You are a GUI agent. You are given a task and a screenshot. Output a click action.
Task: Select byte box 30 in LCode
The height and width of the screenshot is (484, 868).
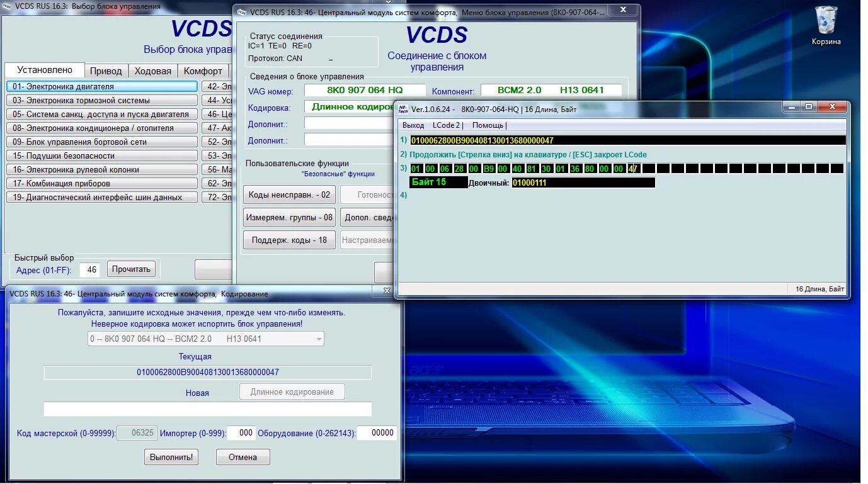546,169
